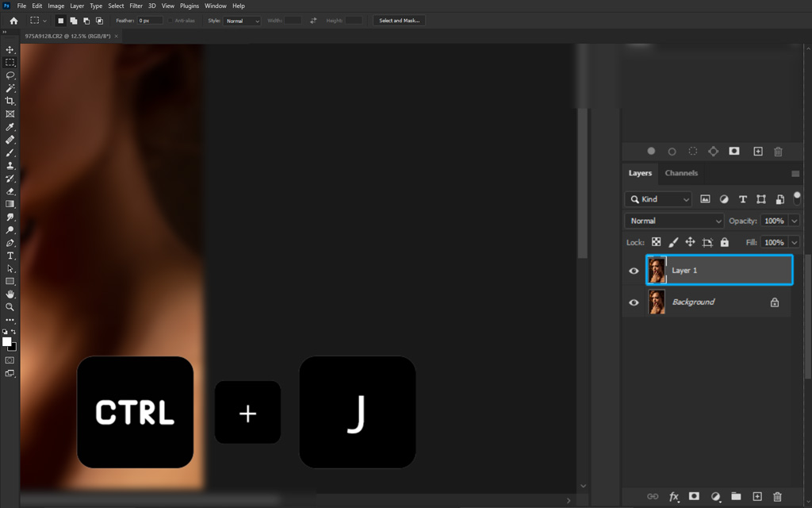The width and height of the screenshot is (812, 508).
Task: Open the marquee tool preset picker arrow
Action: 44,21
